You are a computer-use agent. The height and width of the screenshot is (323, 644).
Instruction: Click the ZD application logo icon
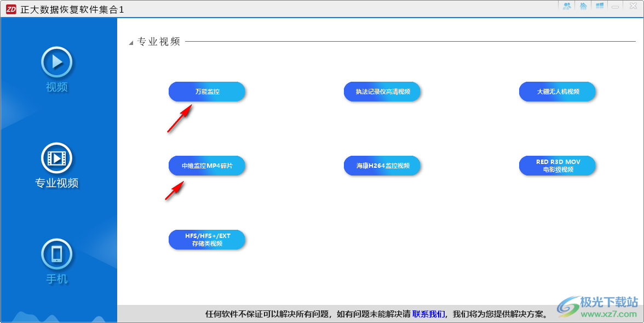click(11, 9)
